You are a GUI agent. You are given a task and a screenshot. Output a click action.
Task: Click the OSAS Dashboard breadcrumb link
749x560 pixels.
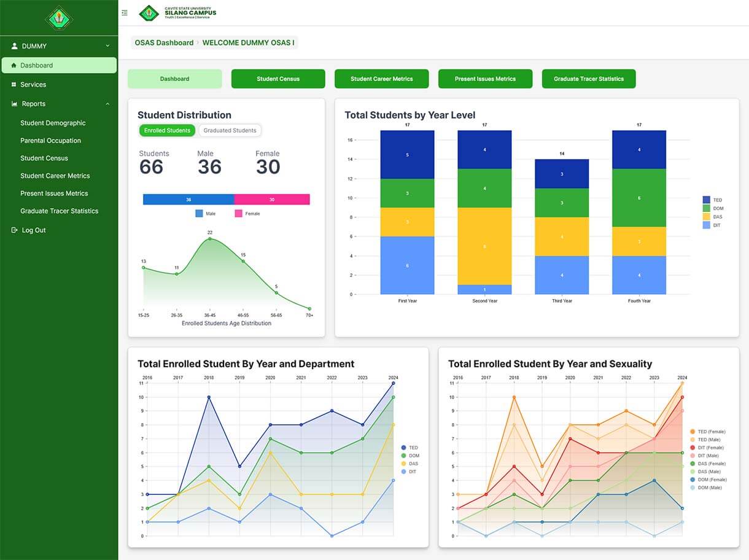[164, 42]
